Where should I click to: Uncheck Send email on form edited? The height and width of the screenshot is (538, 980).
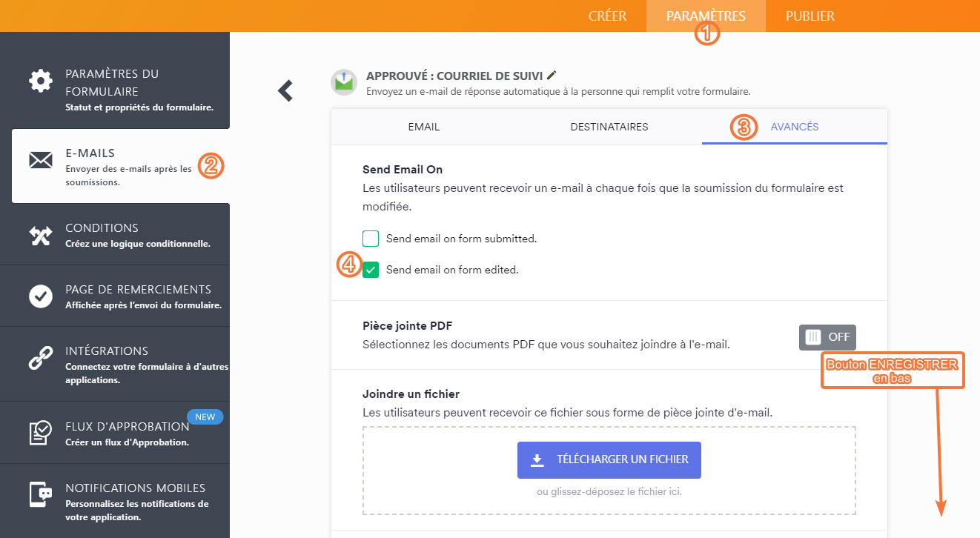(x=371, y=270)
